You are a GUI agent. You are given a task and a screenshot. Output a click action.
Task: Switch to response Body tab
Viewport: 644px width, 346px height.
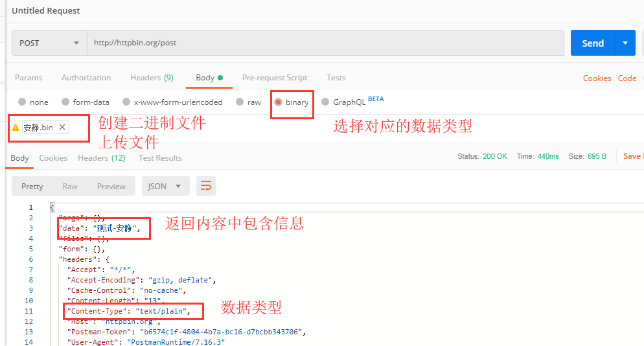pyautogui.click(x=19, y=158)
